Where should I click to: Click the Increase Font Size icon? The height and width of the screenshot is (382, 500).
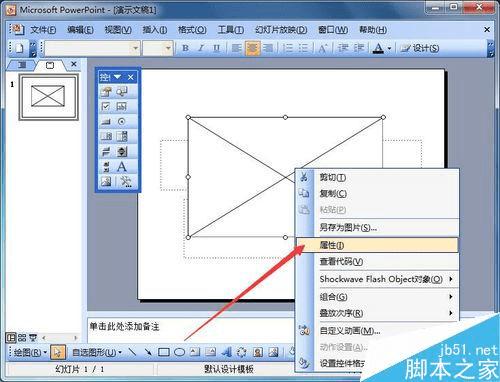(x=322, y=48)
